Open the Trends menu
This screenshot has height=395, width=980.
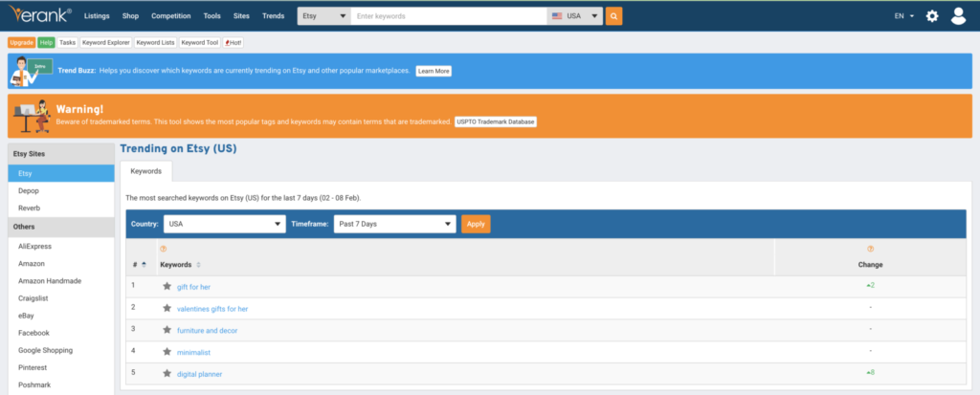click(273, 16)
